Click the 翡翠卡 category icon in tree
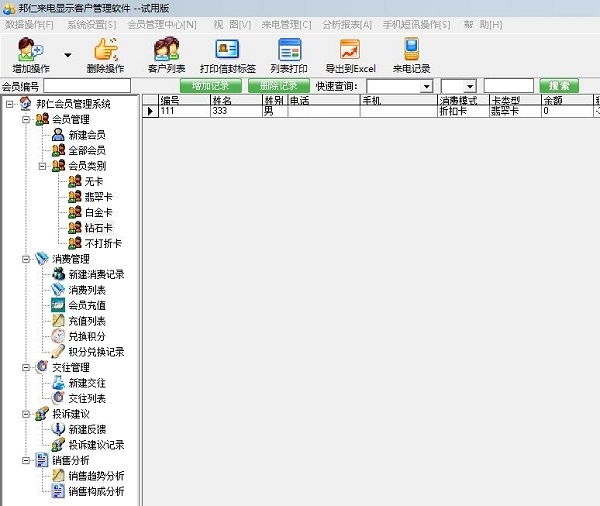Screen dimensions: 600x506 click(75, 197)
